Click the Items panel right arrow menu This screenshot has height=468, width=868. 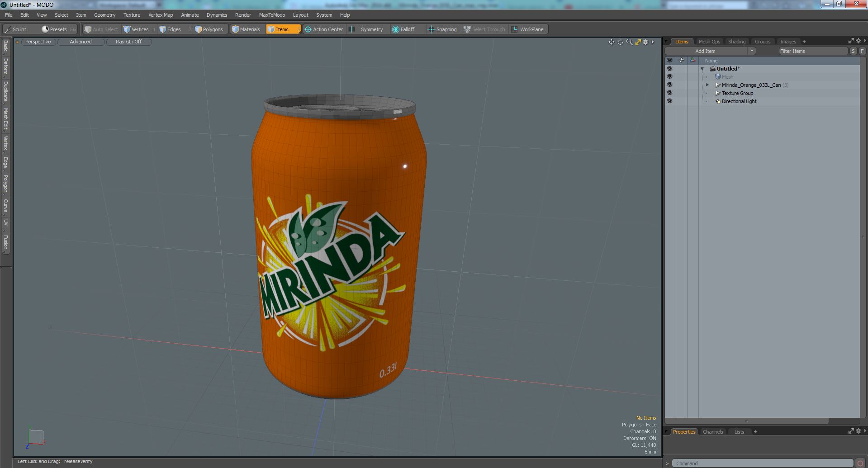pyautogui.click(x=864, y=41)
